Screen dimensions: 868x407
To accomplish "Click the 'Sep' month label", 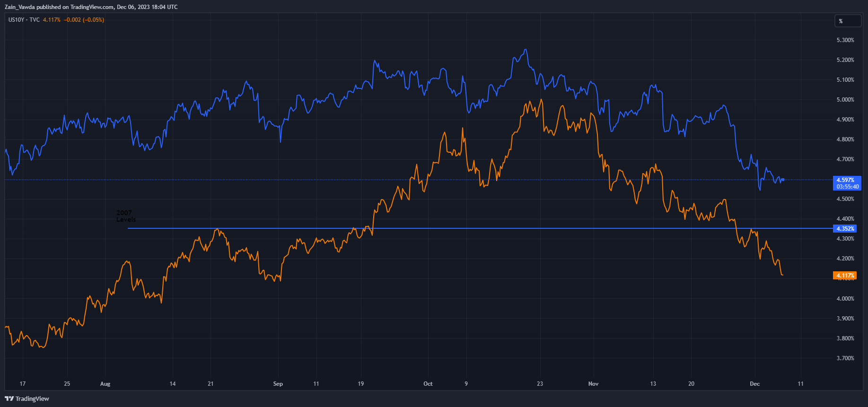I will click(278, 384).
